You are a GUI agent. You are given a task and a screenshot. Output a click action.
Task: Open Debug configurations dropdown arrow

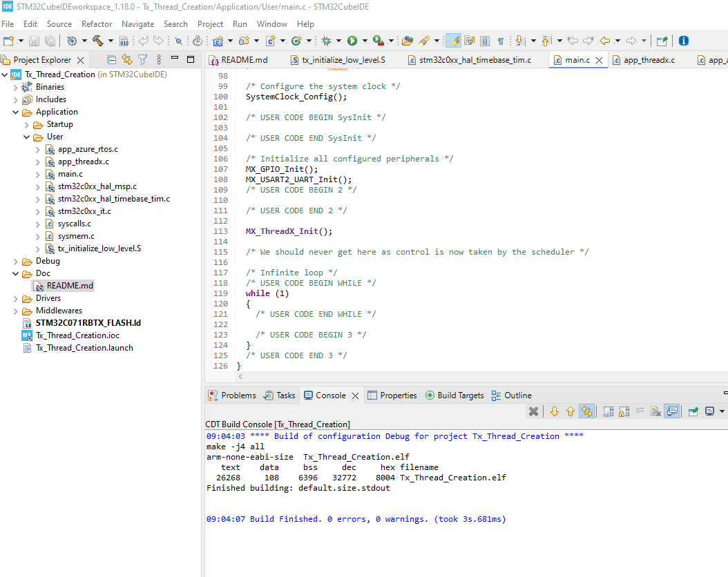click(338, 41)
